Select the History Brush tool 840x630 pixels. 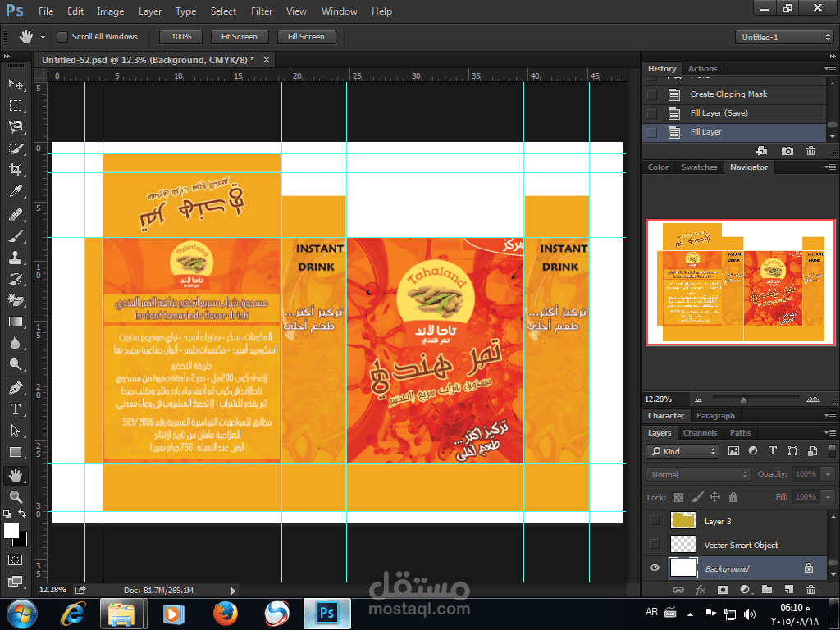(16, 279)
